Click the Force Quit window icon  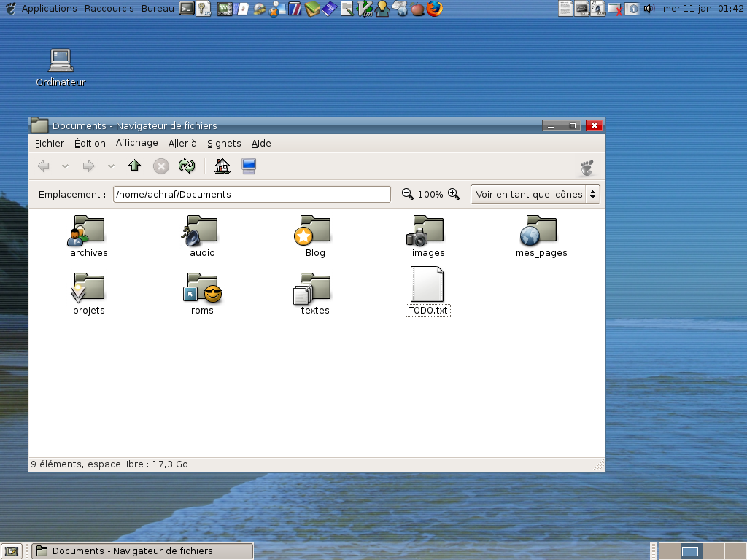[x=615, y=9]
